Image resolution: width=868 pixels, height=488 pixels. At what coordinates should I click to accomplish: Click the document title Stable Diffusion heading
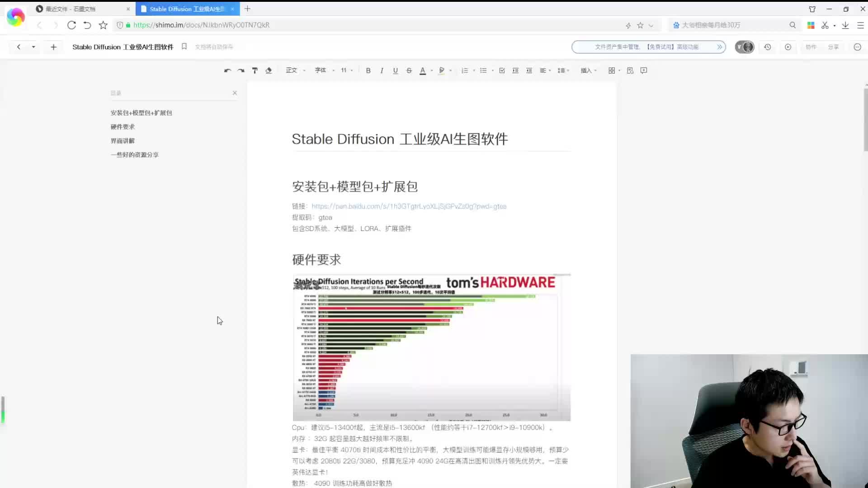[400, 139]
